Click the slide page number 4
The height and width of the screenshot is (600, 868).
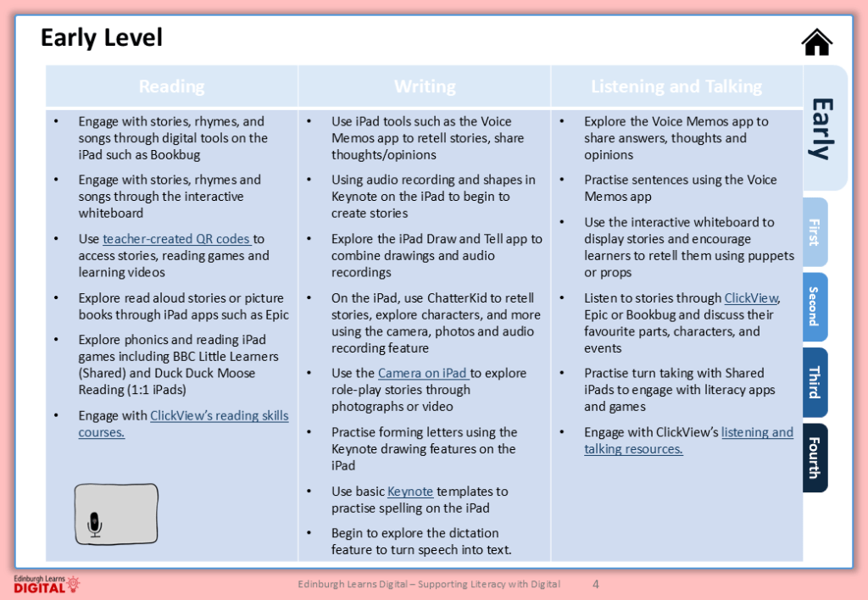coord(595,584)
